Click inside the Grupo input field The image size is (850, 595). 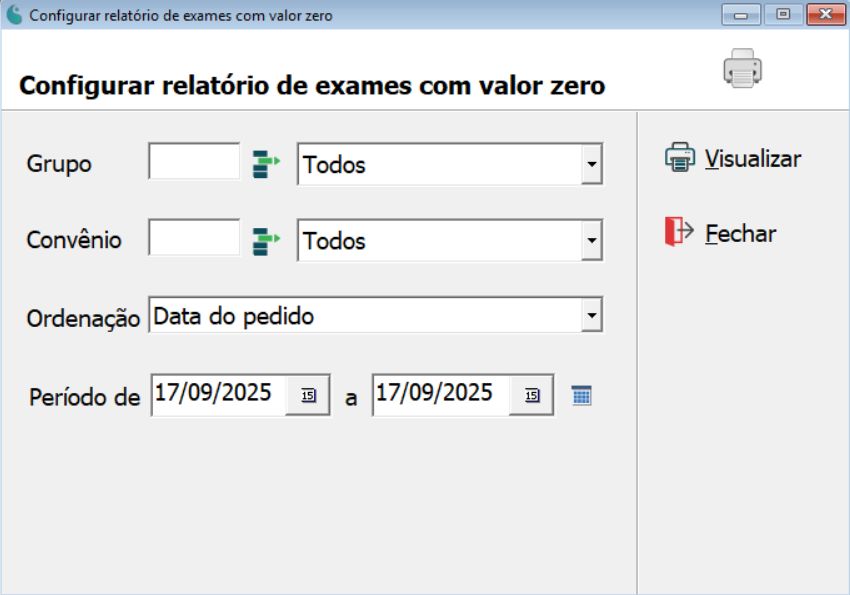tap(195, 162)
